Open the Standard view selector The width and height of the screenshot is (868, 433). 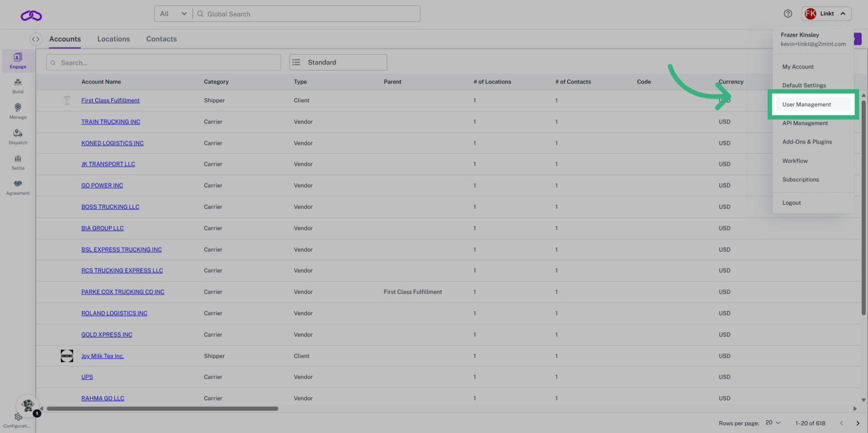(338, 62)
